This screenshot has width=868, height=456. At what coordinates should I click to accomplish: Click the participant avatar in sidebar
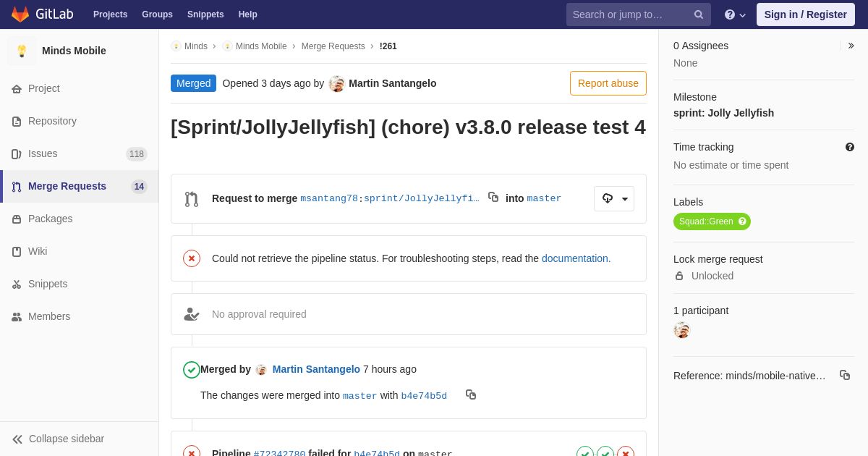point(681,330)
